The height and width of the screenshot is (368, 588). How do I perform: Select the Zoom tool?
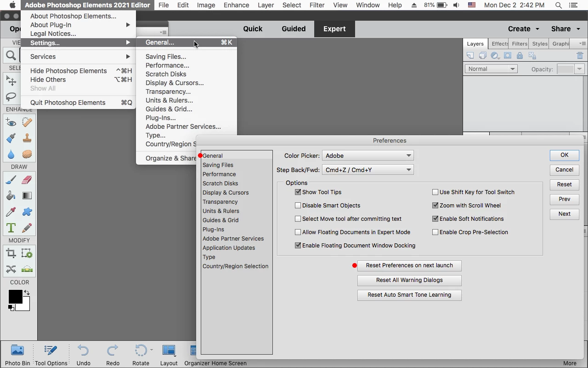[11, 56]
